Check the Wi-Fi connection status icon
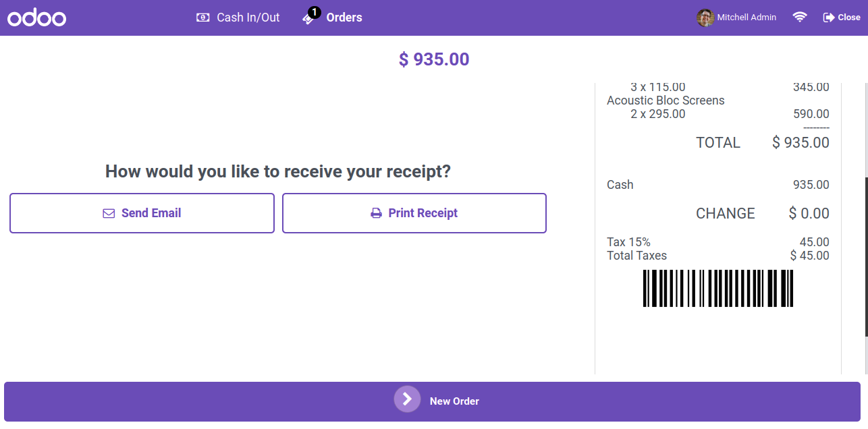Image resolution: width=868 pixels, height=429 pixels. click(x=800, y=18)
